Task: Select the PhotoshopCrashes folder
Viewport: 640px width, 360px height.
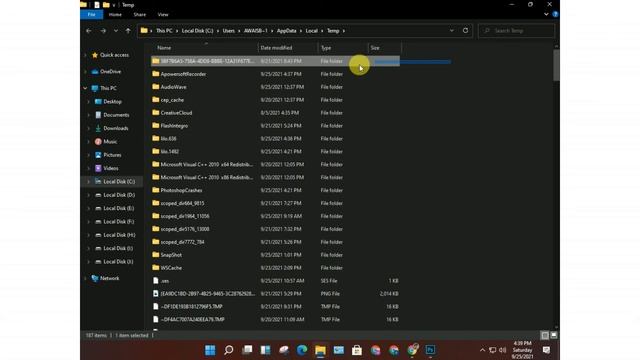Action: pyautogui.click(x=181, y=190)
